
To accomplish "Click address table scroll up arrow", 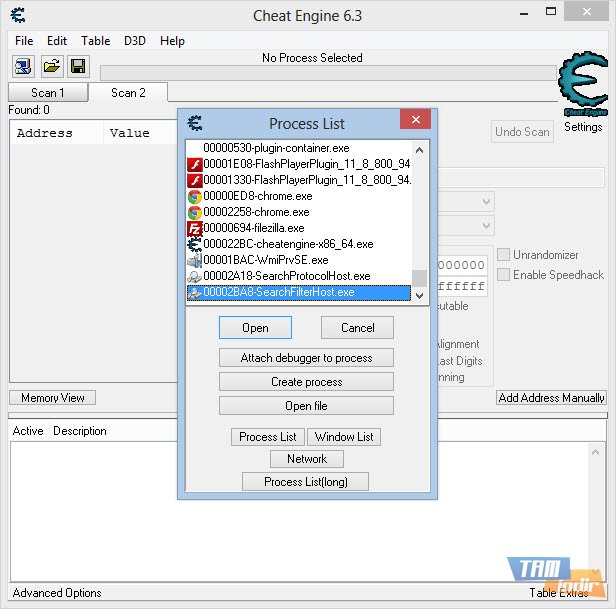I will [x=596, y=452].
